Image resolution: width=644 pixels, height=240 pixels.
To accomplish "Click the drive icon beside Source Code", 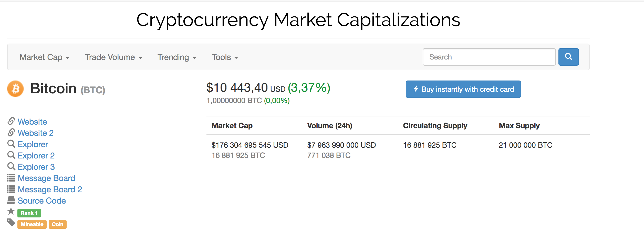I will (11, 200).
